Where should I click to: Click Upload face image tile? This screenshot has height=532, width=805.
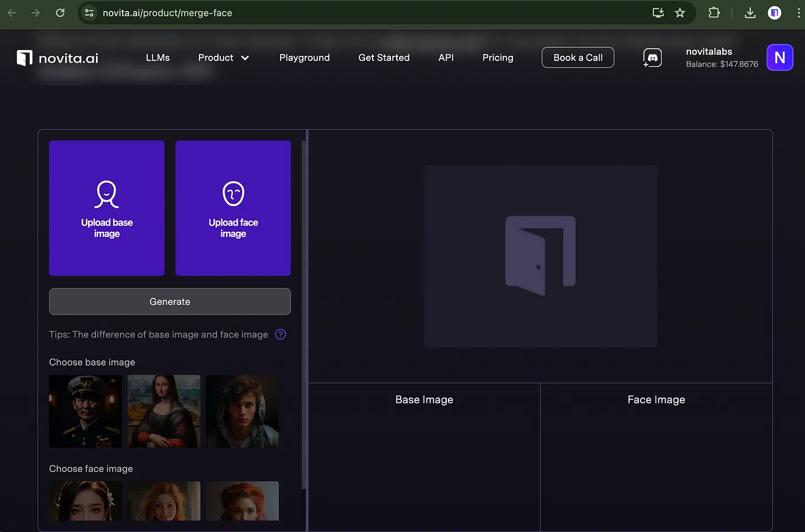pos(233,208)
